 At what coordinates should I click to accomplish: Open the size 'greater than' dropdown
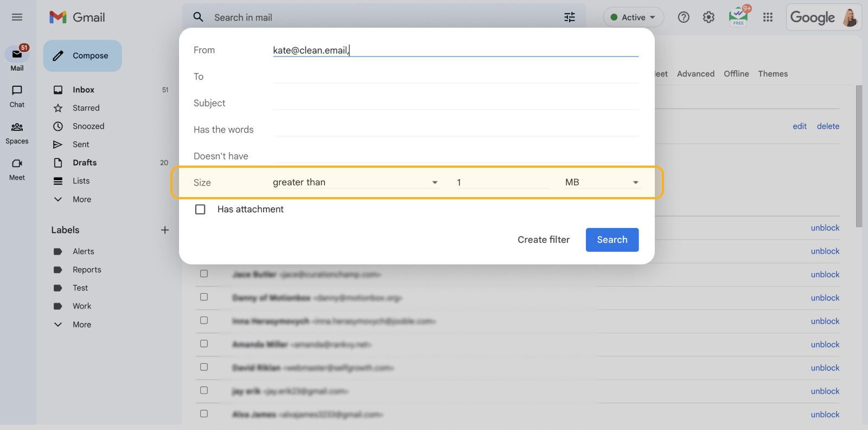356,182
